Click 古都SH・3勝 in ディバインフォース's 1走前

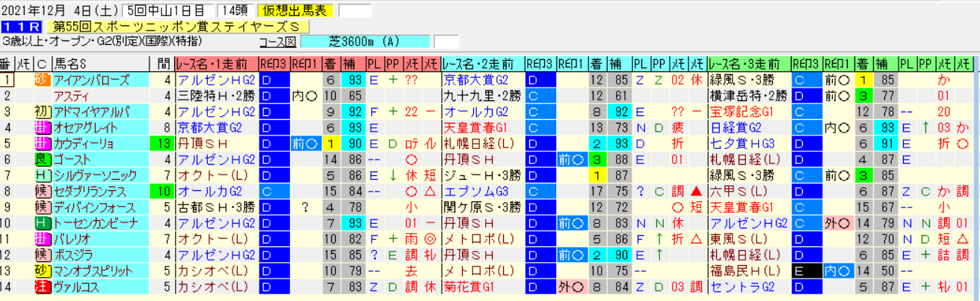pos(216,206)
